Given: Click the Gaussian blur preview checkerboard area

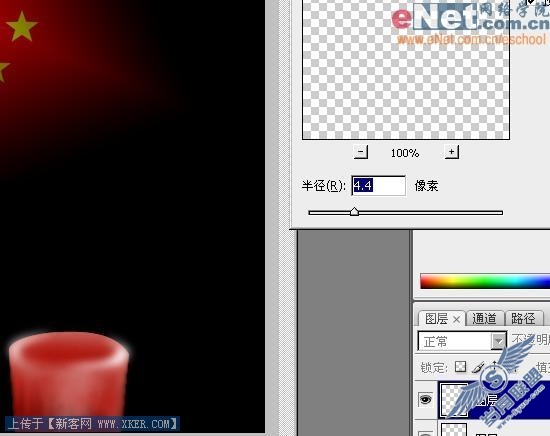Looking at the screenshot, I should click(406, 69).
